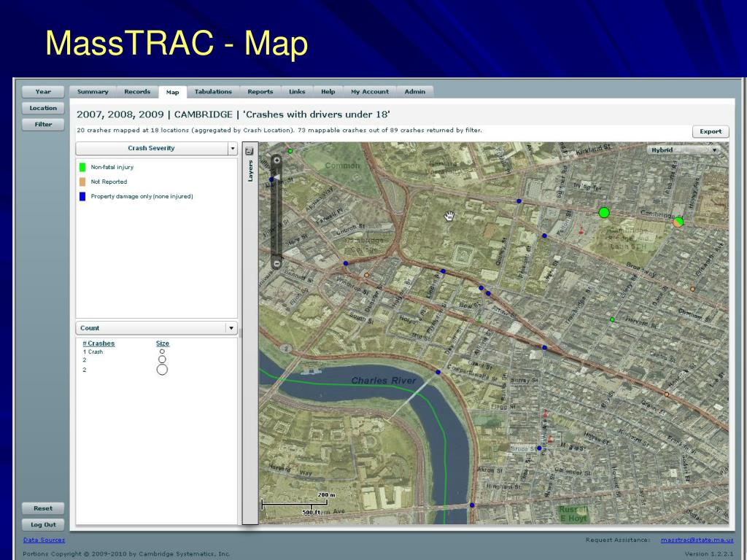Zoom in with the map plus button
The image size is (747, 560).
(276, 160)
